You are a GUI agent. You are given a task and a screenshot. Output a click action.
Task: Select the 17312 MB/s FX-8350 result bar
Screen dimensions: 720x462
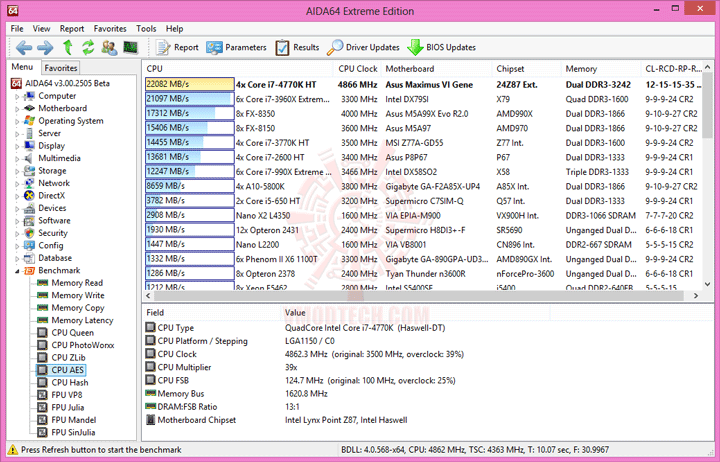point(190,113)
